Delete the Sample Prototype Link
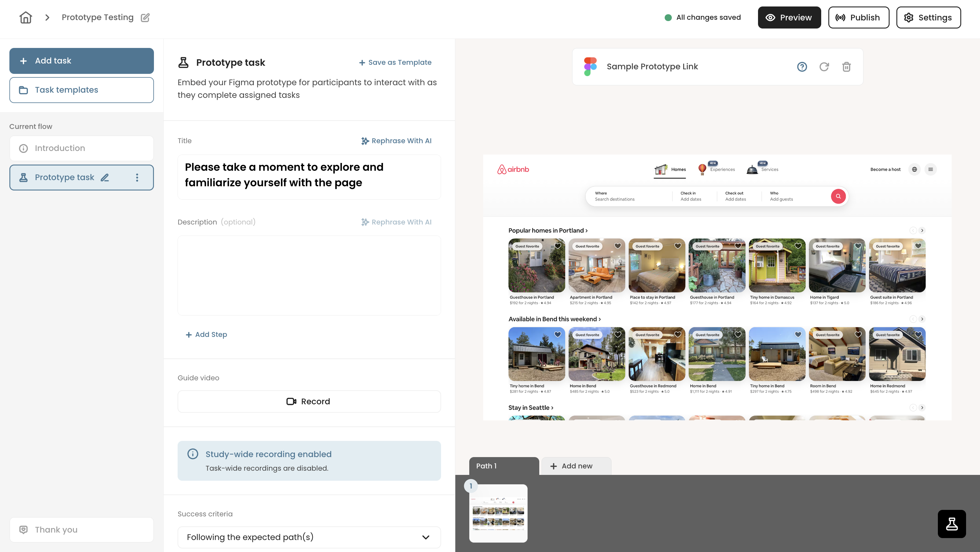This screenshot has width=980, height=552. [x=846, y=67]
